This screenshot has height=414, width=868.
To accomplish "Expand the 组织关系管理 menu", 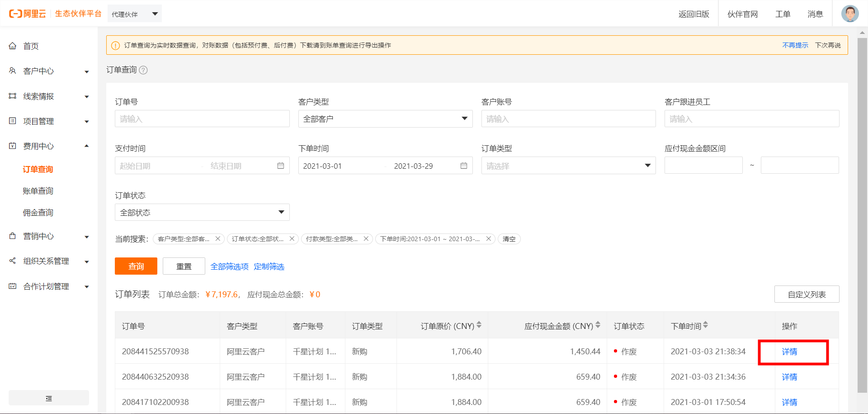I will coord(87,262).
